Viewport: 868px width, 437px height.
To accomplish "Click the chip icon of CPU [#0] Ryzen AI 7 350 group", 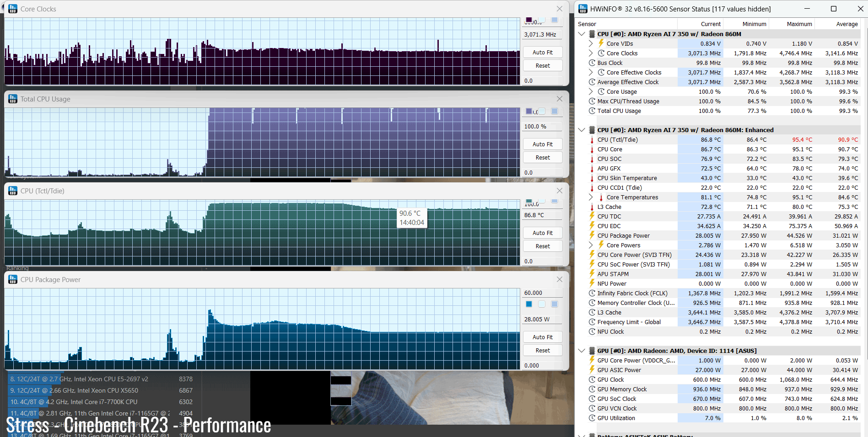I will pos(592,34).
